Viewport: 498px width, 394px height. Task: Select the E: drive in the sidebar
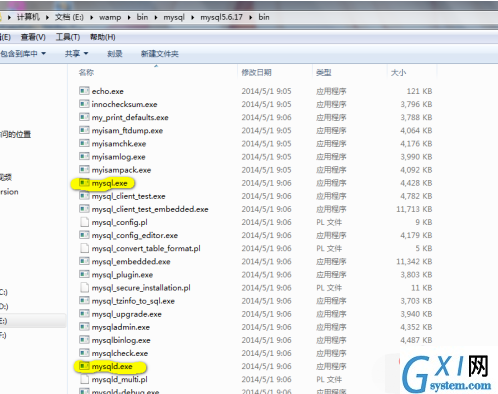click(33, 321)
